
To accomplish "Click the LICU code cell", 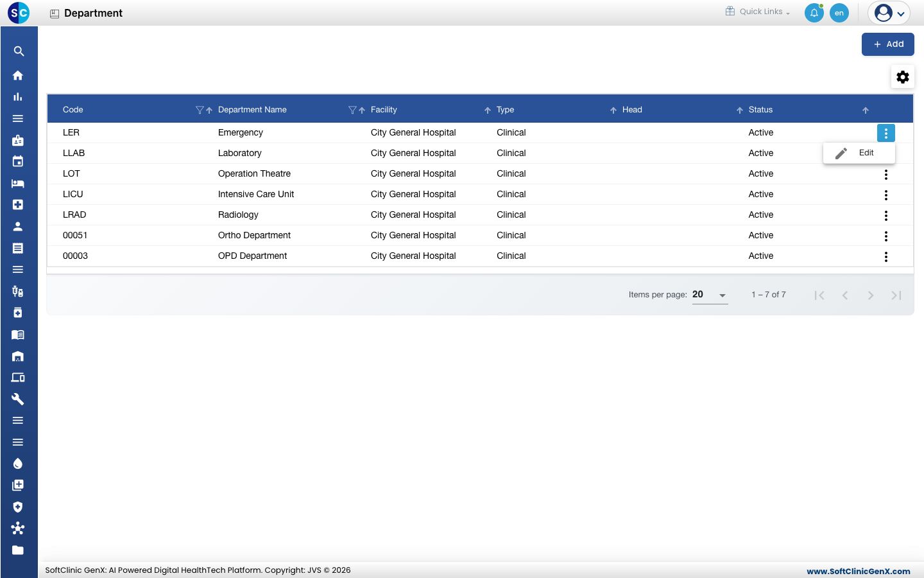I will 73,194.
